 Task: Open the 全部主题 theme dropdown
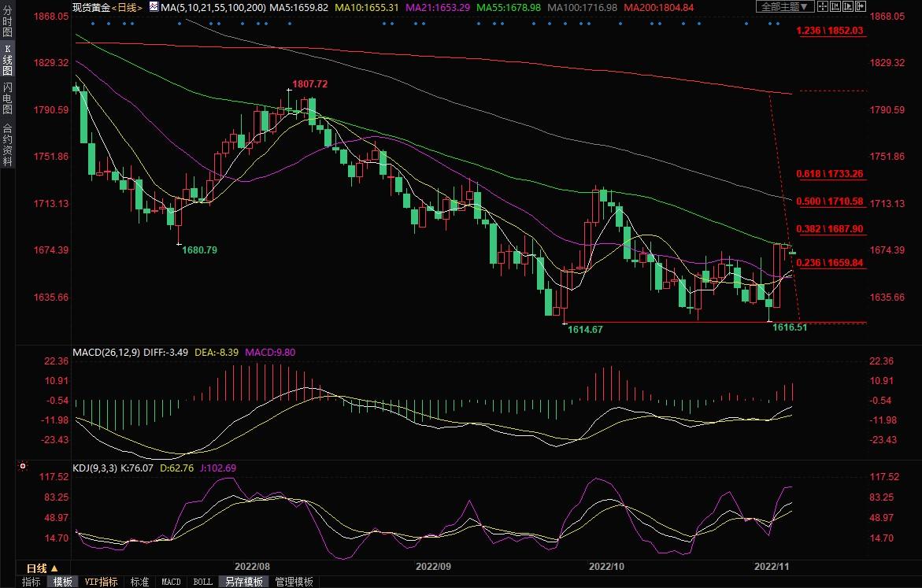point(782,6)
